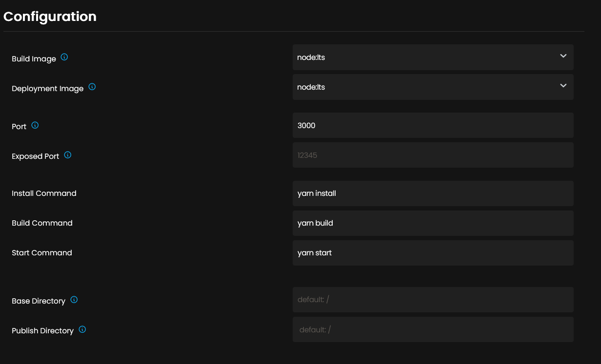Image resolution: width=601 pixels, height=364 pixels.
Task: Select the Build Command field showing yarn build
Action: coord(433,223)
